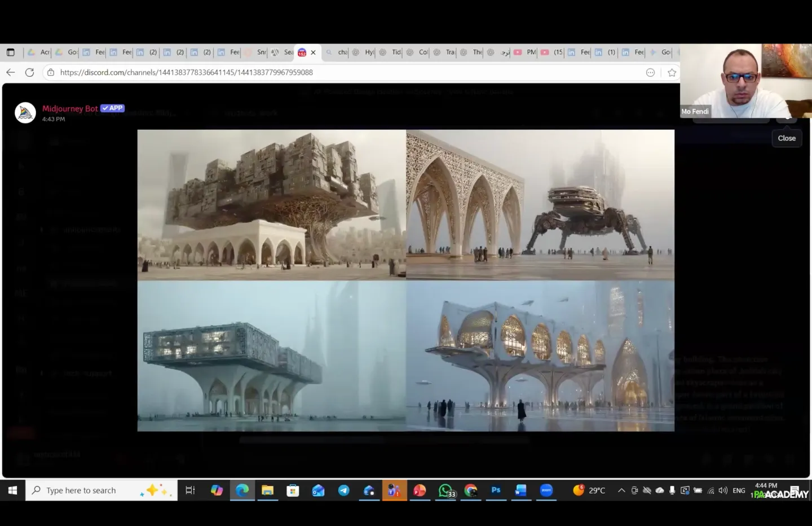Screen dimensions: 812x526
Task: Toggle the ENG input language indicator
Action: pyautogui.click(x=739, y=490)
